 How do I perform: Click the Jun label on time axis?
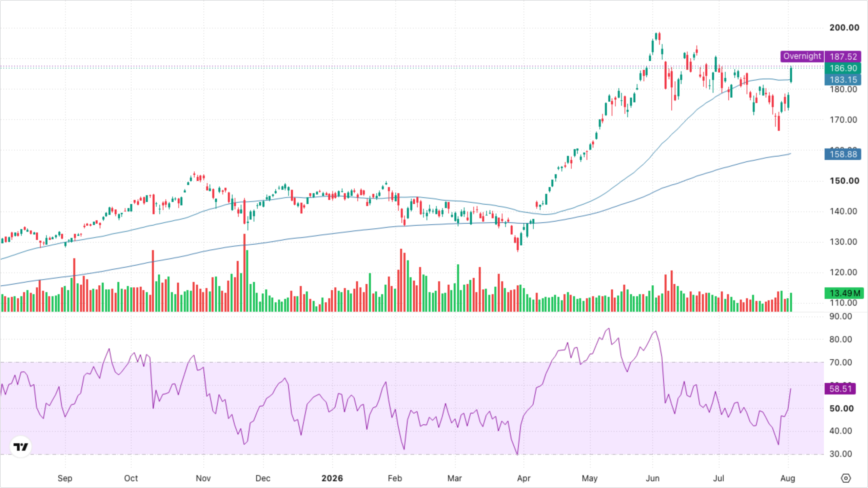(652, 478)
